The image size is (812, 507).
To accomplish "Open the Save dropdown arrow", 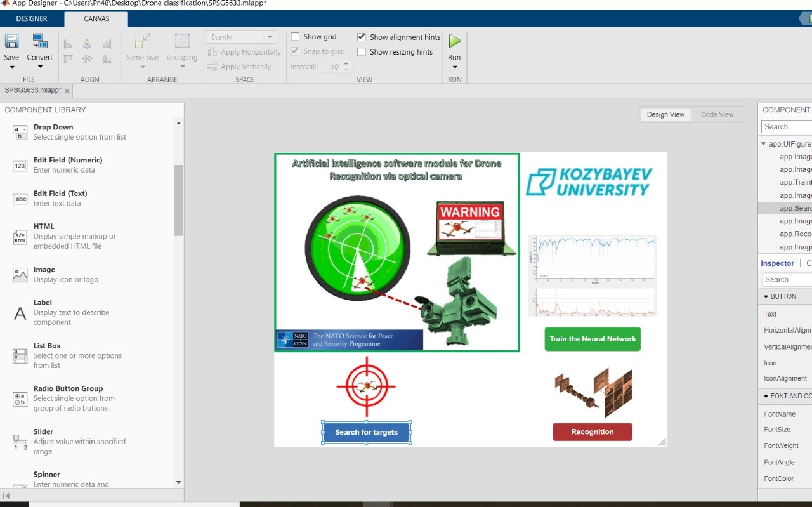I will coord(11,67).
